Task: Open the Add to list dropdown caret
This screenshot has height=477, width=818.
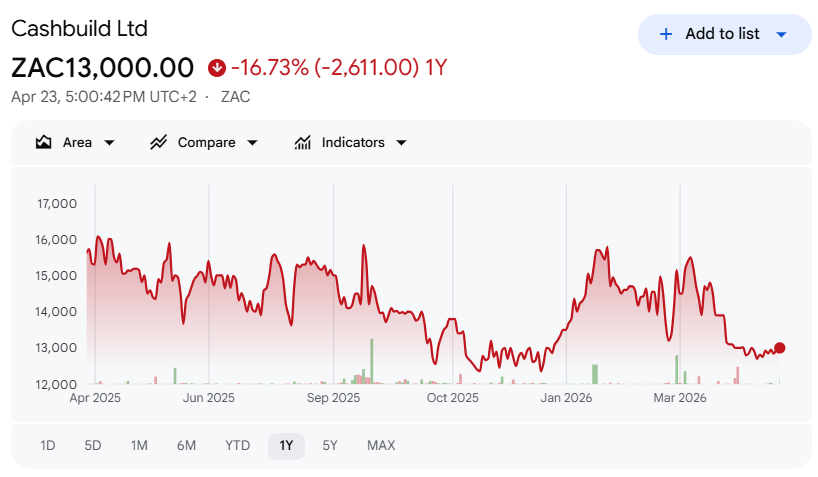Action: (781, 34)
